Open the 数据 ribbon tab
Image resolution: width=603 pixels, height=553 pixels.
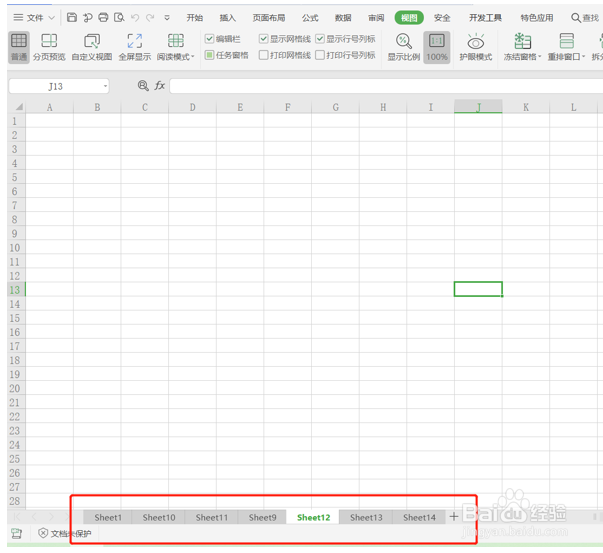tap(343, 18)
